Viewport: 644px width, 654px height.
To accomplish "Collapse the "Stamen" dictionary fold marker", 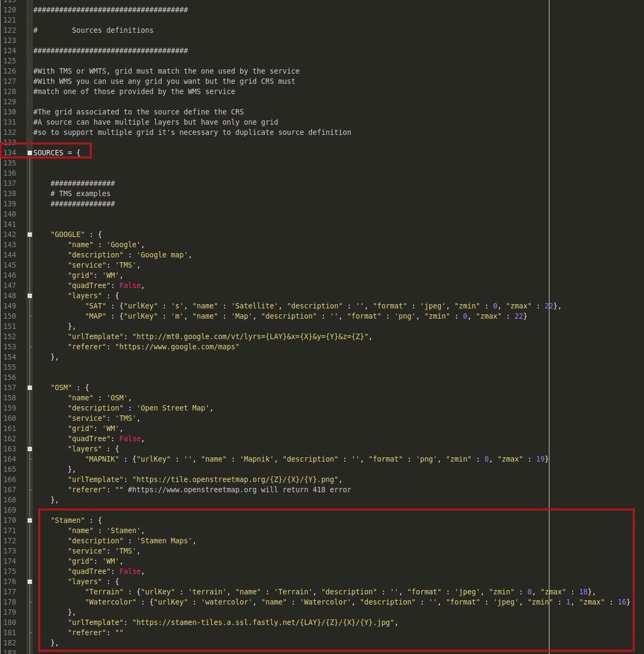I will click(30, 520).
